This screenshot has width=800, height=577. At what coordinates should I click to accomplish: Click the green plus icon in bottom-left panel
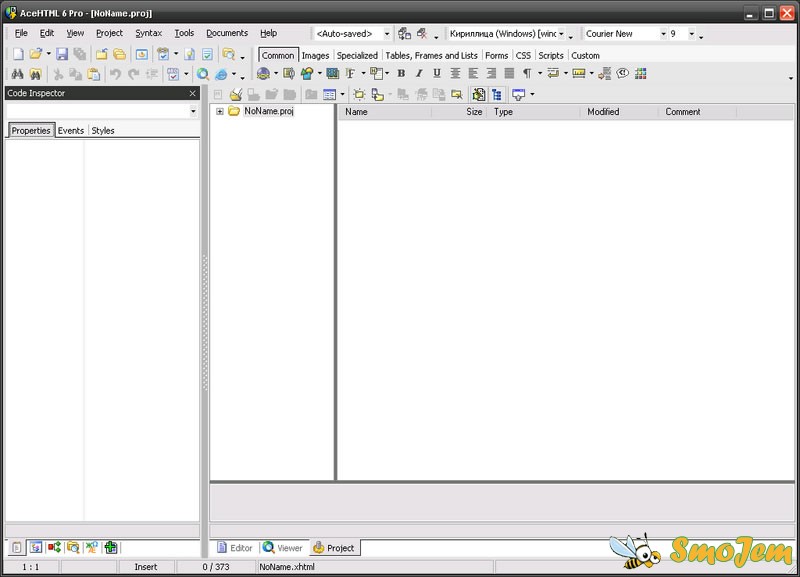111,547
